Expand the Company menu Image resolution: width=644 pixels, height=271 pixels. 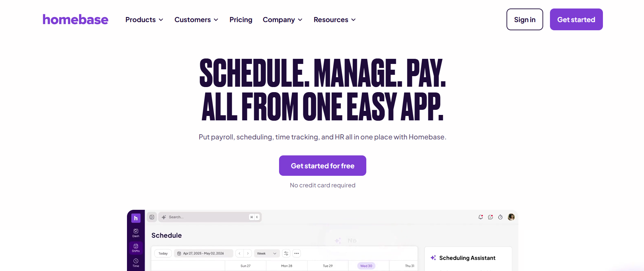tap(282, 20)
